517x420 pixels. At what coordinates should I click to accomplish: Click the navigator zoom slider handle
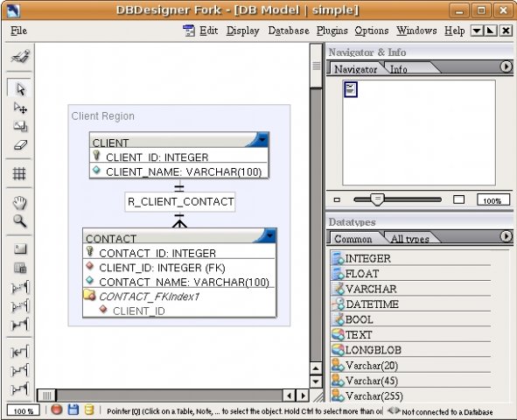pyautogui.click(x=377, y=199)
